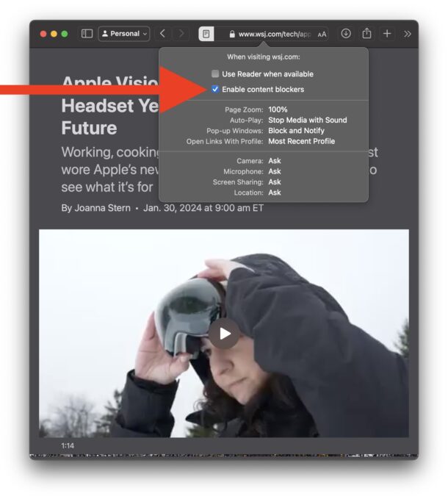Image resolution: width=448 pixels, height=499 pixels.
Task: Open the Downloads icon in the toolbar
Action: [346, 34]
